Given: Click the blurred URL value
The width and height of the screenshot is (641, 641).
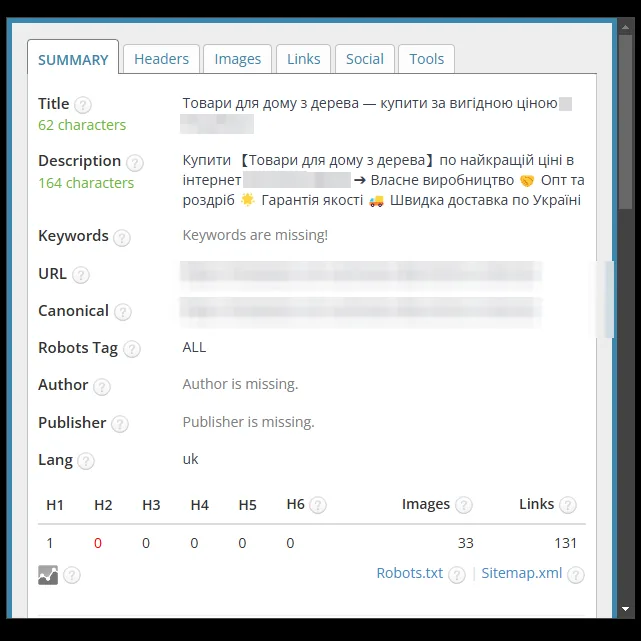Looking at the screenshot, I should point(361,274).
